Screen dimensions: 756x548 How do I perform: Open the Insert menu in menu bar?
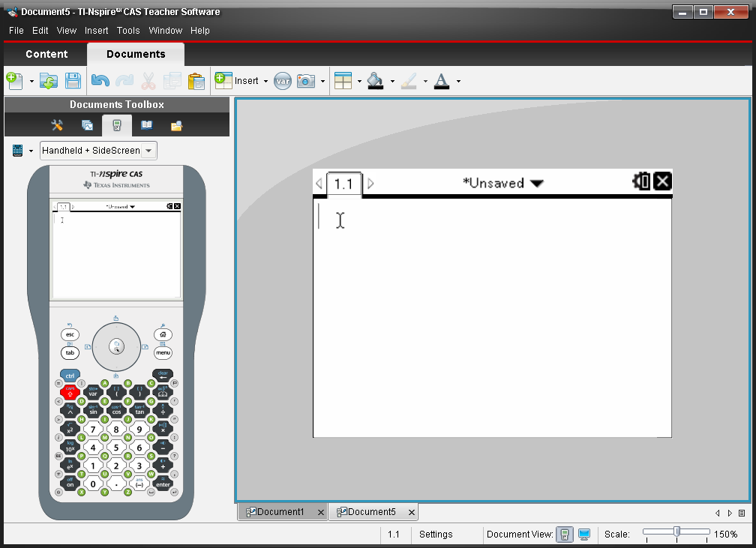(97, 31)
